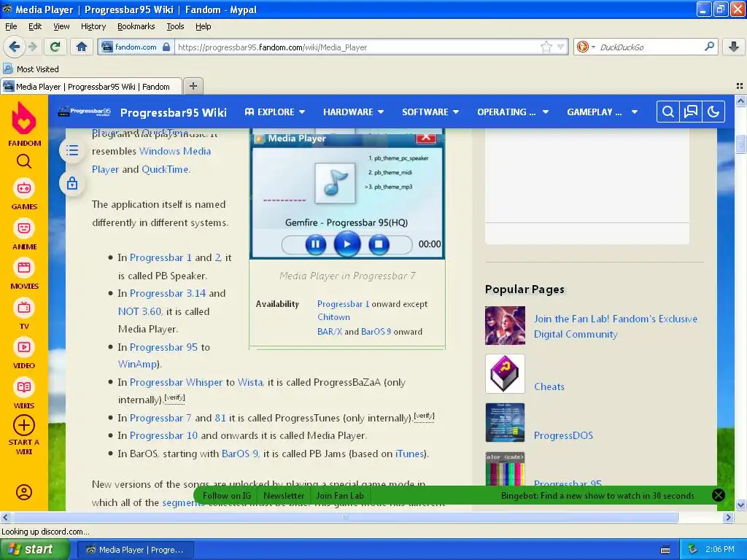Expand the HARDWARE dropdown
This screenshot has height=560, width=747.
tap(354, 112)
